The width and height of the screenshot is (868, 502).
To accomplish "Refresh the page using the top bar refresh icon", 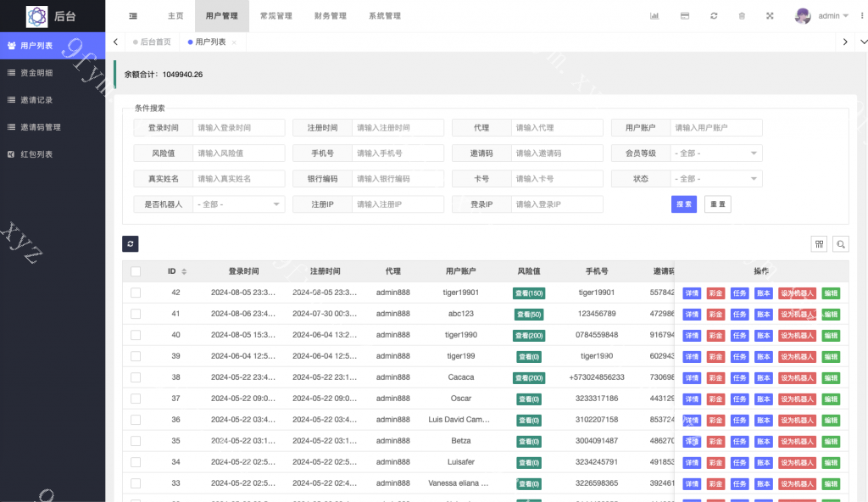I will (x=714, y=16).
